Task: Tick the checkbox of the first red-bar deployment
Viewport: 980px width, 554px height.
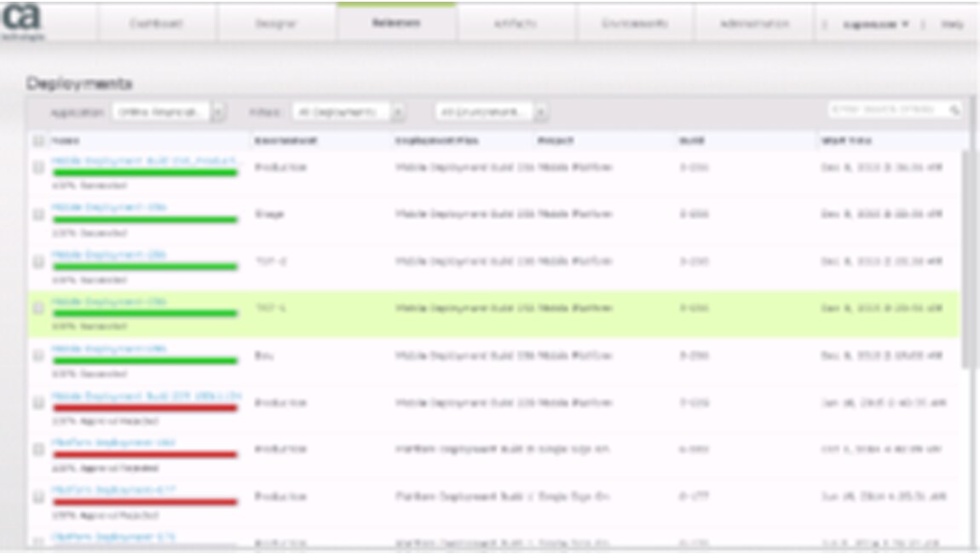Action: coord(38,403)
